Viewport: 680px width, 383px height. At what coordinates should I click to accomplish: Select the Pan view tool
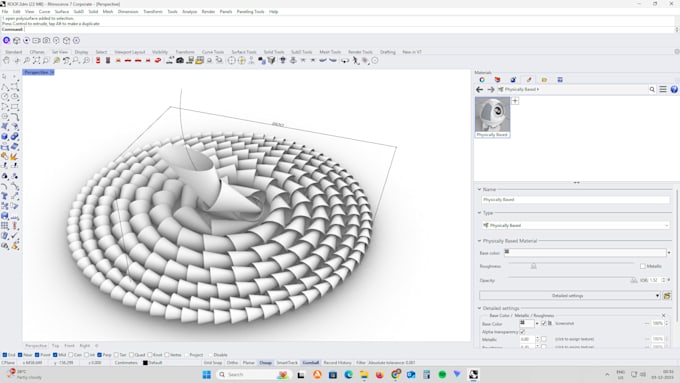(x=7, y=60)
